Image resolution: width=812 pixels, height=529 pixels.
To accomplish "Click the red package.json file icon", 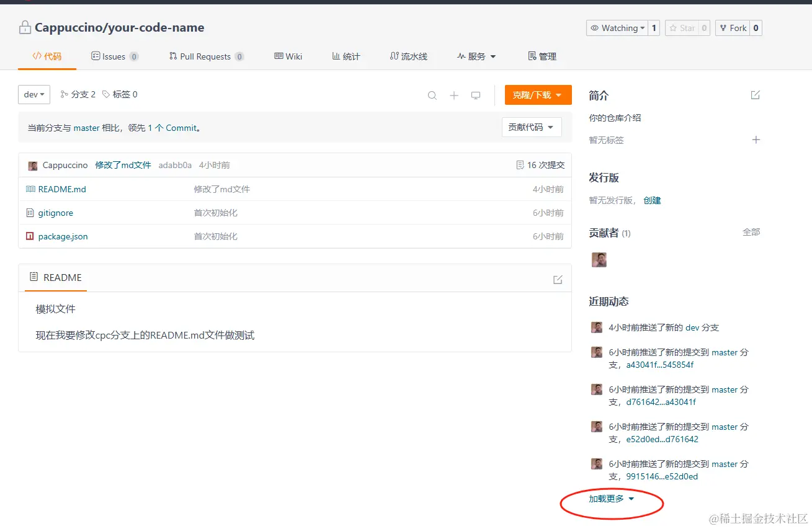I will (30, 236).
